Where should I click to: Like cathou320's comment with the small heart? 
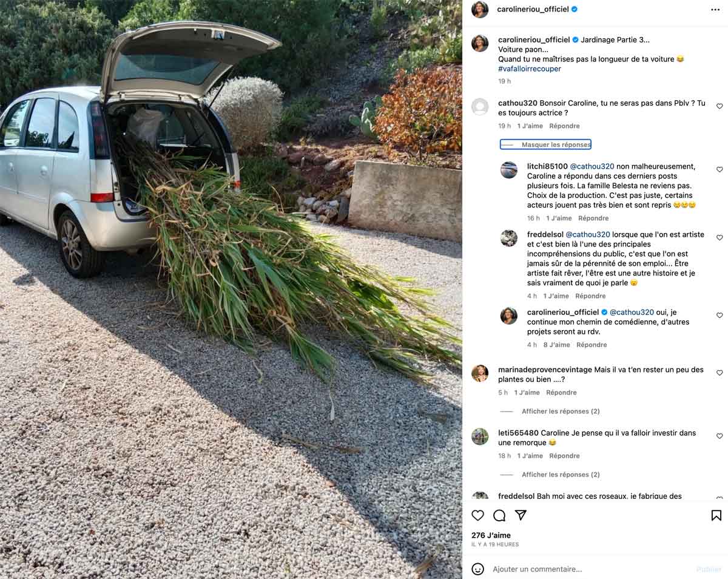click(720, 106)
